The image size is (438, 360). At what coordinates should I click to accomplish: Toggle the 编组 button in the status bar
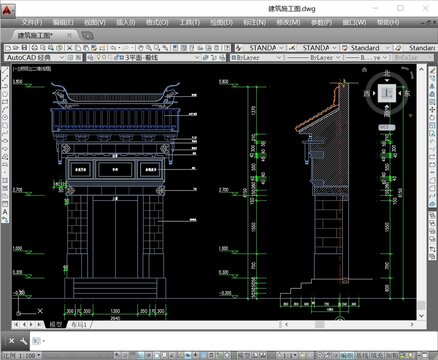tap(346, 355)
